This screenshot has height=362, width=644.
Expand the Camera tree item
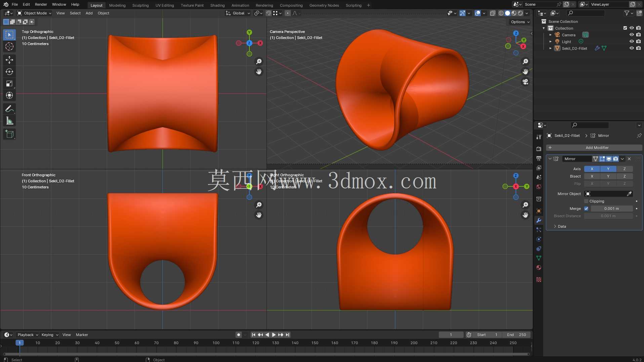[550, 35]
